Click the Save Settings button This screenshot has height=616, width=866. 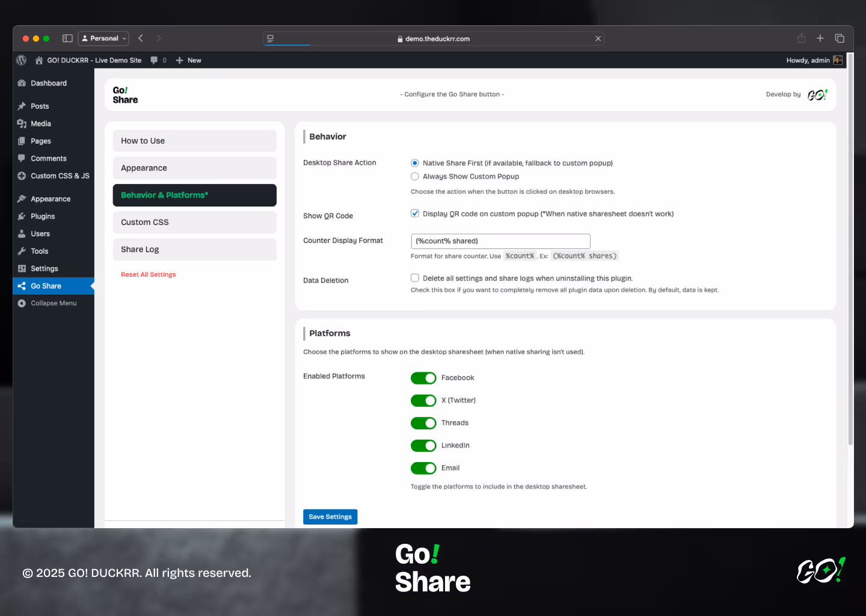[x=330, y=517]
